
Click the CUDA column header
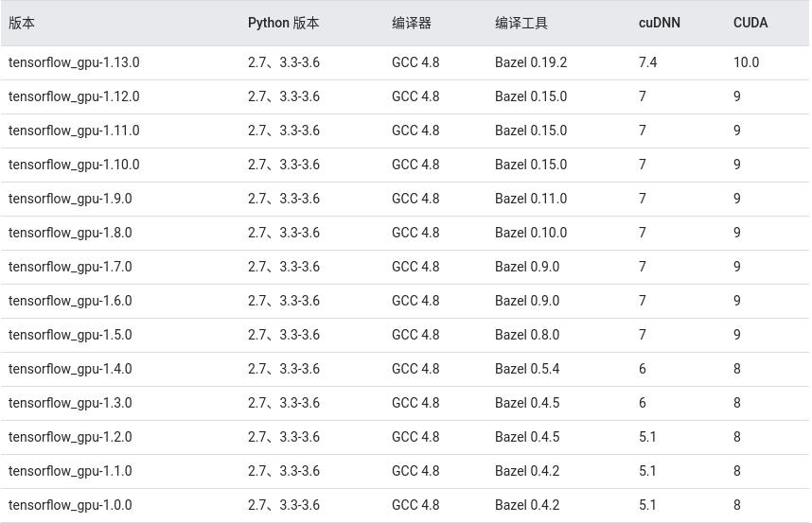[x=750, y=23]
